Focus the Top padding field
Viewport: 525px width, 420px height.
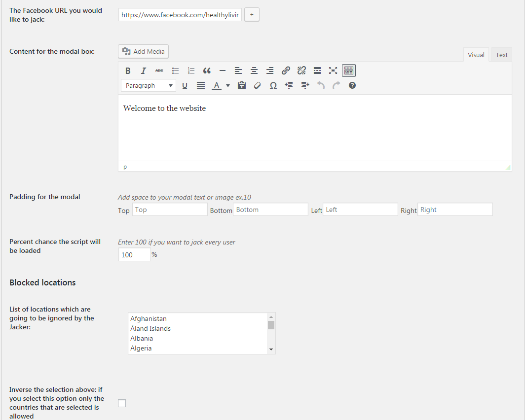pyautogui.click(x=170, y=210)
